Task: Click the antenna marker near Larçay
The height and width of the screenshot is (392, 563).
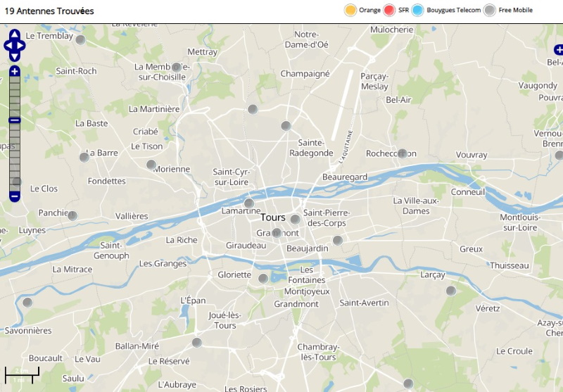Action: (x=451, y=291)
